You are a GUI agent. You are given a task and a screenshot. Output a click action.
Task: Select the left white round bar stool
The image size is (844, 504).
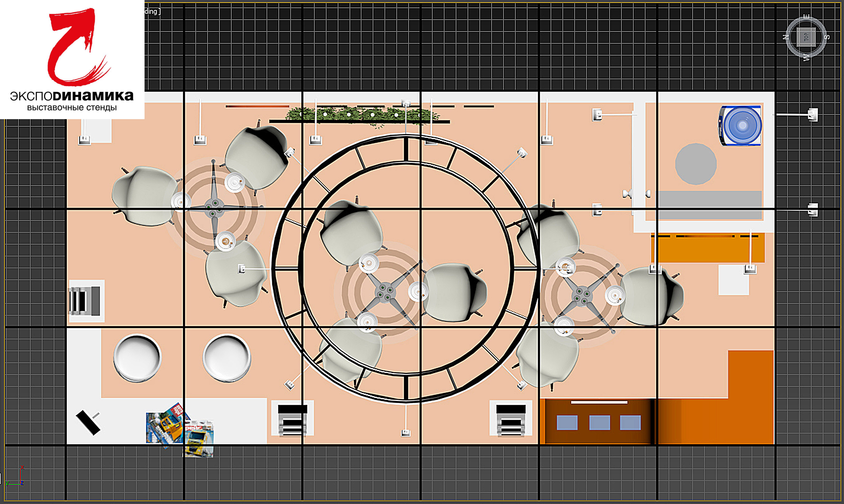pos(137,358)
